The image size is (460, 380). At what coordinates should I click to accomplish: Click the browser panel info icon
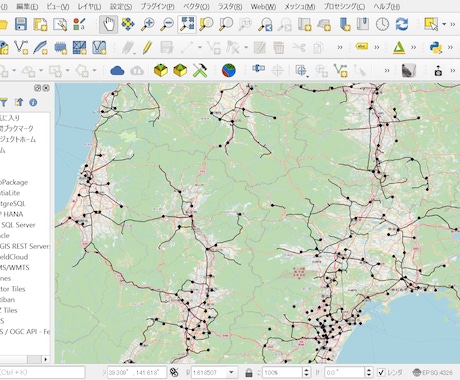[33, 102]
